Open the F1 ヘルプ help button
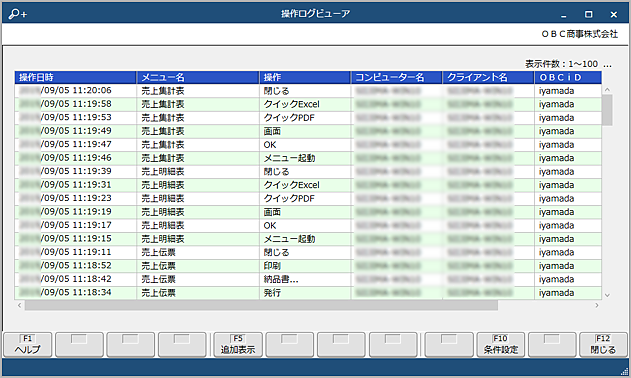 pyautogui.click(x=27, y=345)
